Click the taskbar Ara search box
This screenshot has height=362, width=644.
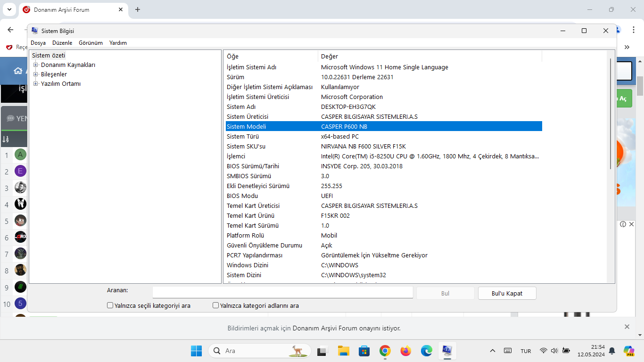pyautogui.click(x=260, y=351)
